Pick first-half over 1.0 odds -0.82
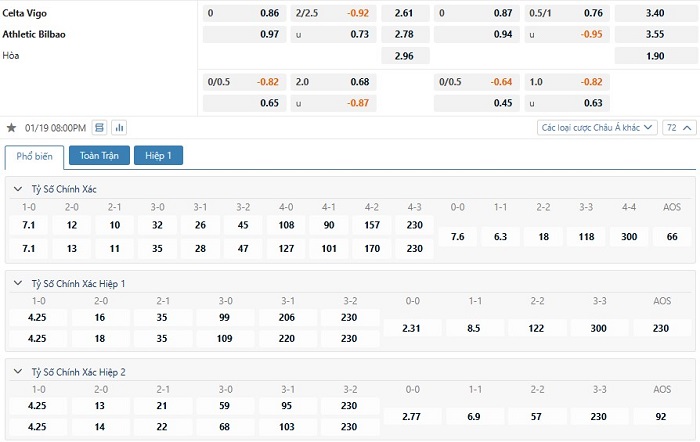The width and height of the screenshot is (700, 442). click(567, 82)
